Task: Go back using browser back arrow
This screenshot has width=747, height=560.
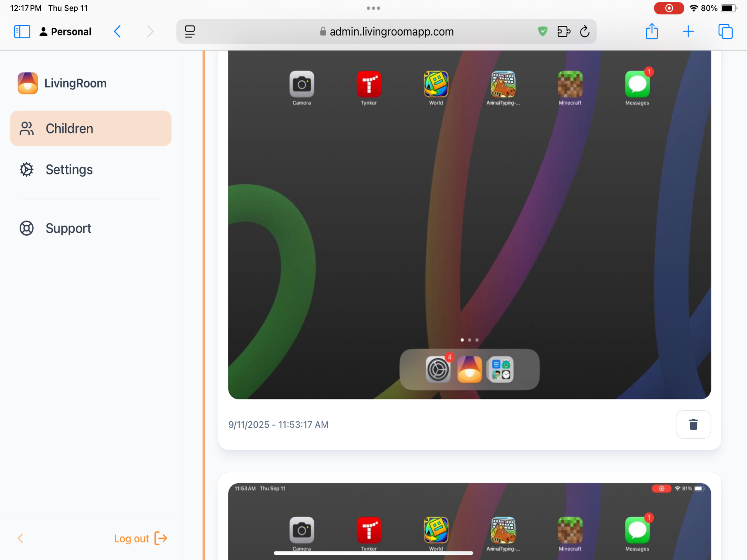Action: 117,31
